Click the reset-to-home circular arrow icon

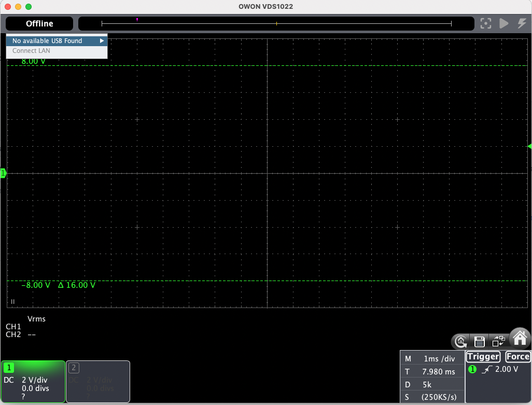(461, 341)
